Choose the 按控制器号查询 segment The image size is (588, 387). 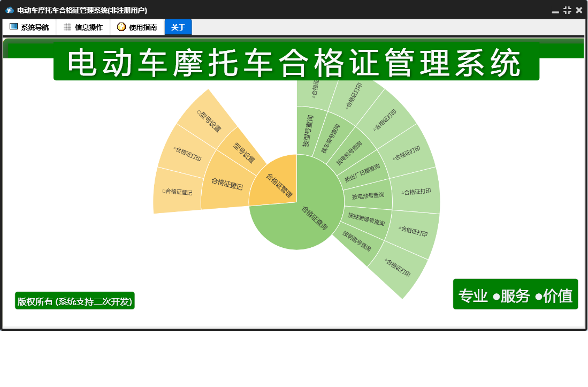[x=366, y=218]
